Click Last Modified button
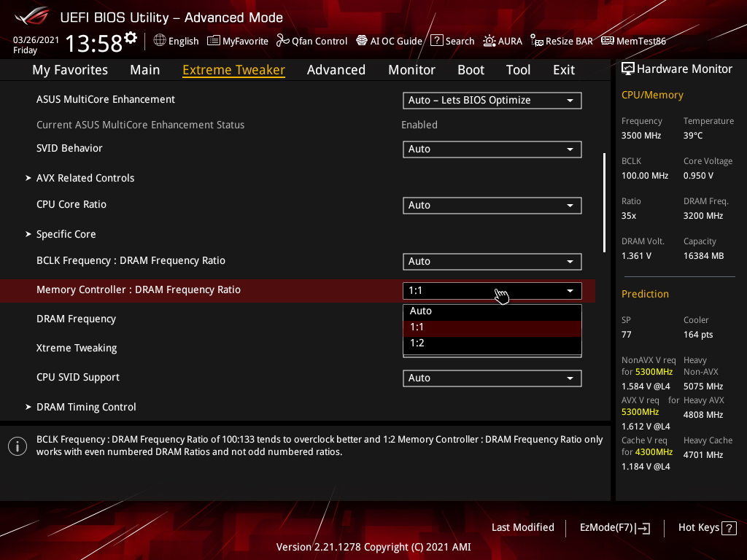This screenshot has width=747, height=560. pyautogui.click(x=522, y=528)
